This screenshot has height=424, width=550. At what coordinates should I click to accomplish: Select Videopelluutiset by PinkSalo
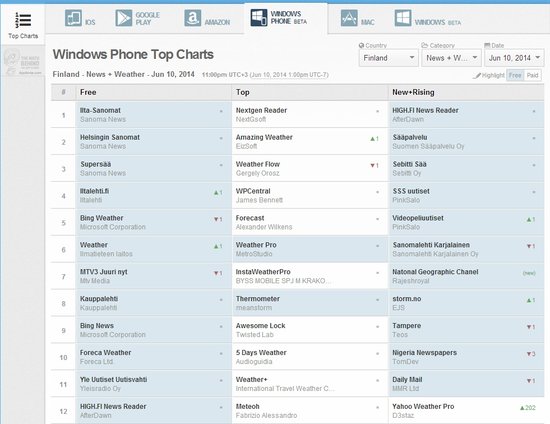pos(418,218)
